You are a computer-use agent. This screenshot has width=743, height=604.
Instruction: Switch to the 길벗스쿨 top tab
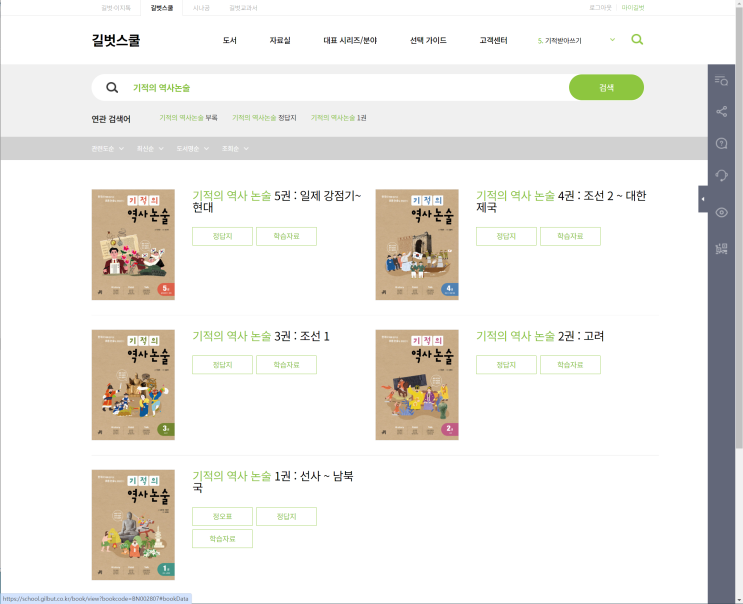coord(162,8)
